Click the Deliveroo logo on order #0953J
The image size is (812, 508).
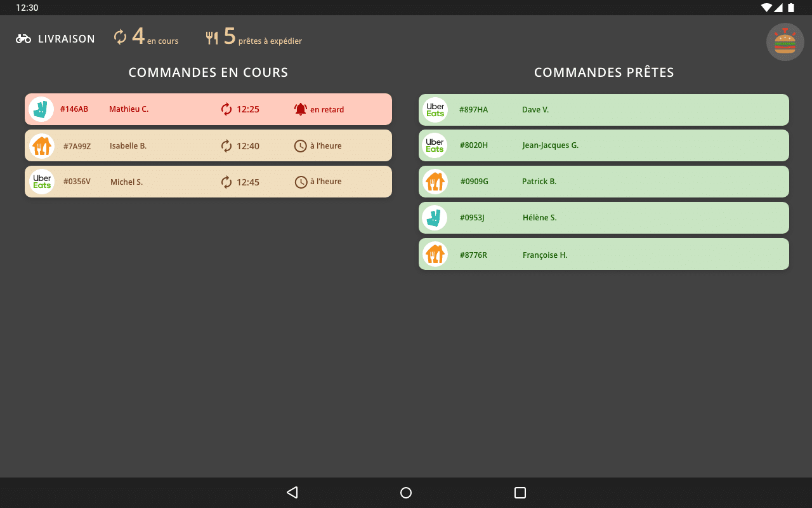435,218
